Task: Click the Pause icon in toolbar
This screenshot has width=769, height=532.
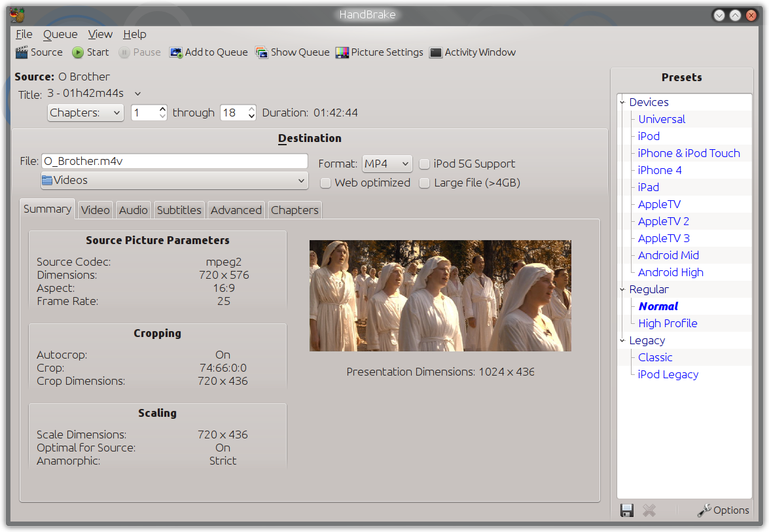Action: tap(124, 52)
